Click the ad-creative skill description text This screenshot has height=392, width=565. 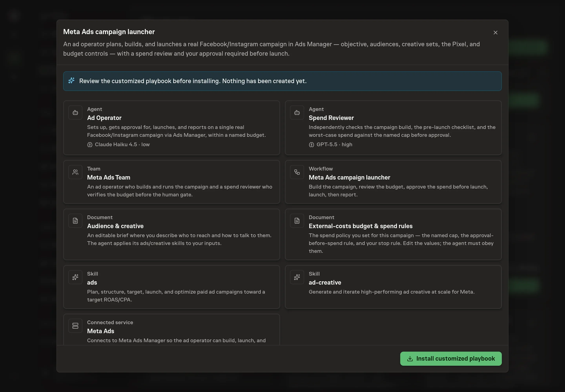click(391, 292)
